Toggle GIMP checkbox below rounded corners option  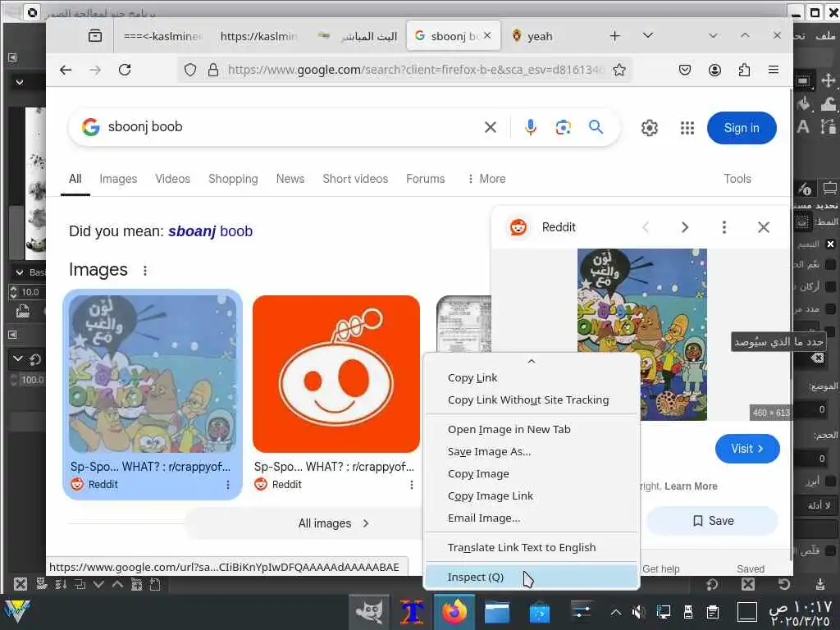point(831,308)
